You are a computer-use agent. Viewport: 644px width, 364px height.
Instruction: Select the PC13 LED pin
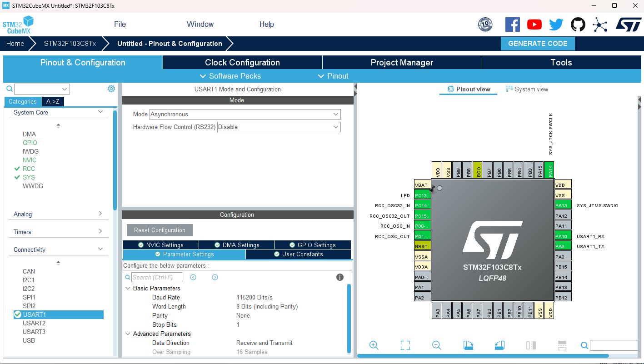(x=422, y=195)
